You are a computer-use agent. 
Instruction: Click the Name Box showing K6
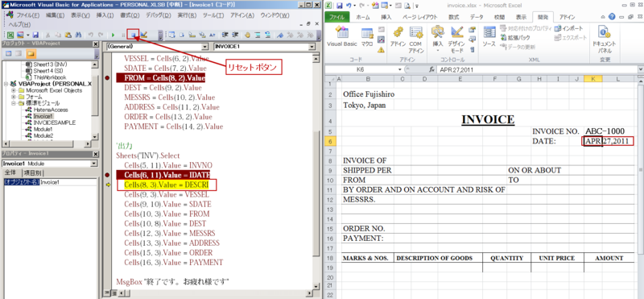pos(360,69)
